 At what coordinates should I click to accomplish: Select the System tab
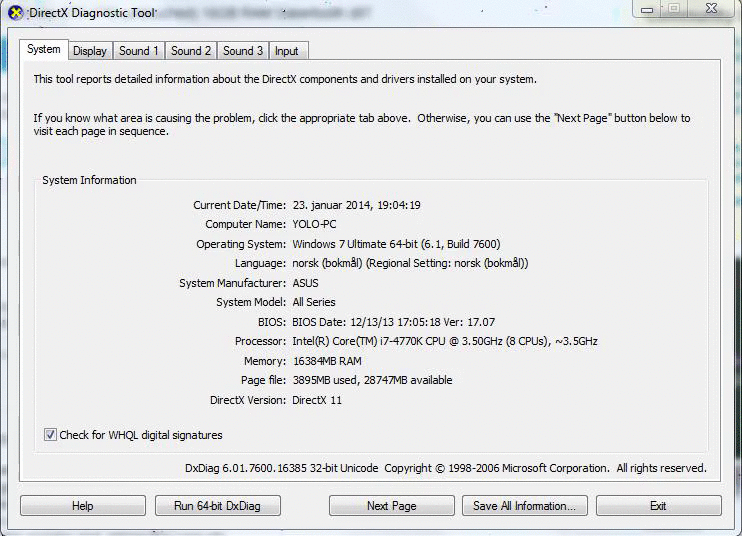coord(44,49)
